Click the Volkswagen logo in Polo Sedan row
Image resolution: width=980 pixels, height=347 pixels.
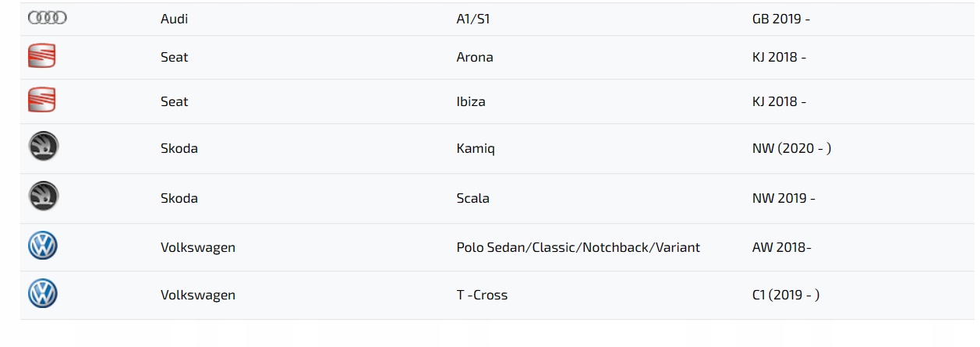(x=43, y=246)
